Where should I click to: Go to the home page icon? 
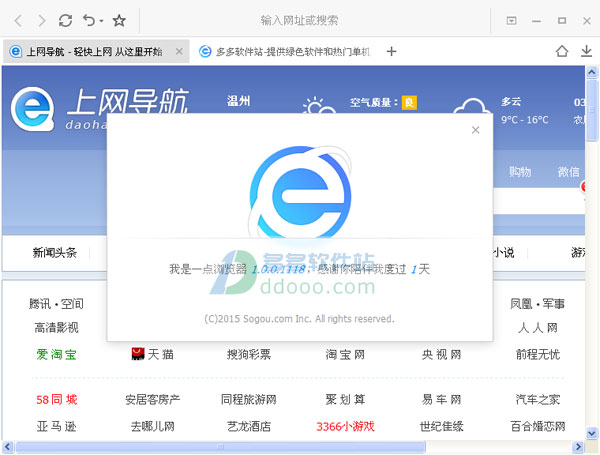click(562, 51)
